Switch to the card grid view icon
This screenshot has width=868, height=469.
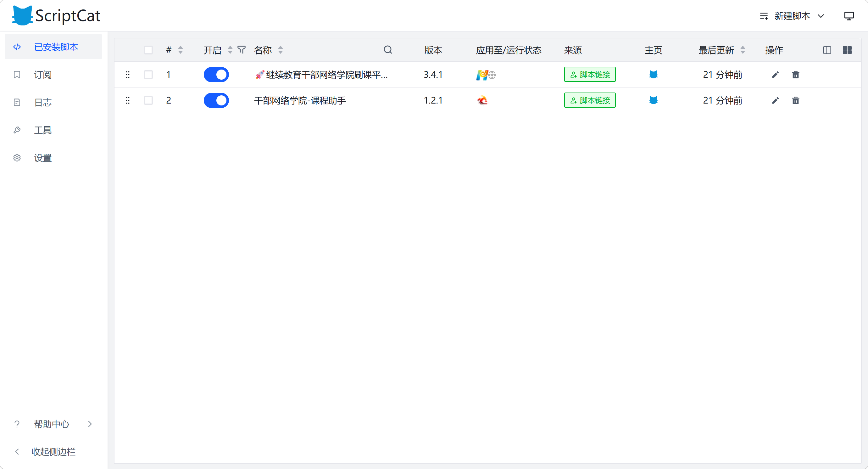[847, 50]
